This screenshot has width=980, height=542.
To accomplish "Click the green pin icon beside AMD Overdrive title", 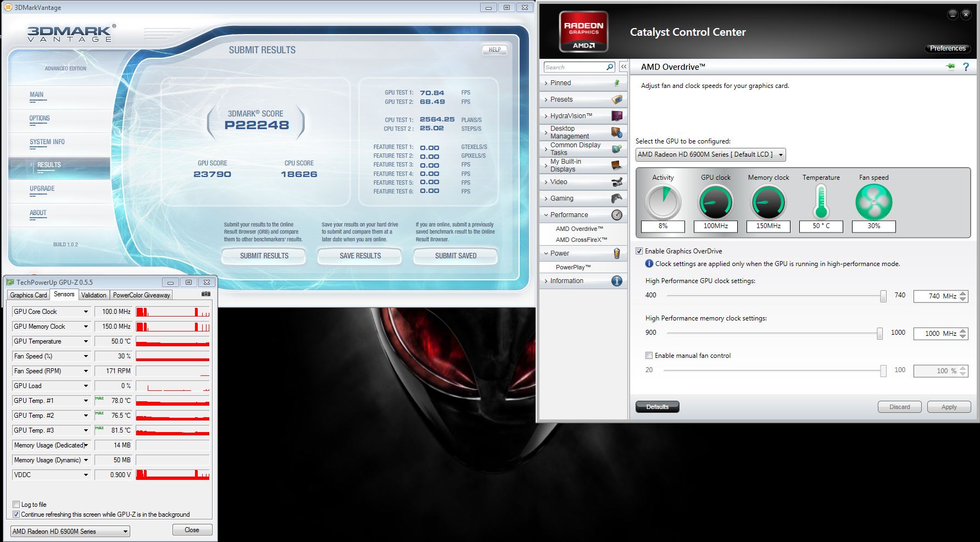I will coord(951,67).
